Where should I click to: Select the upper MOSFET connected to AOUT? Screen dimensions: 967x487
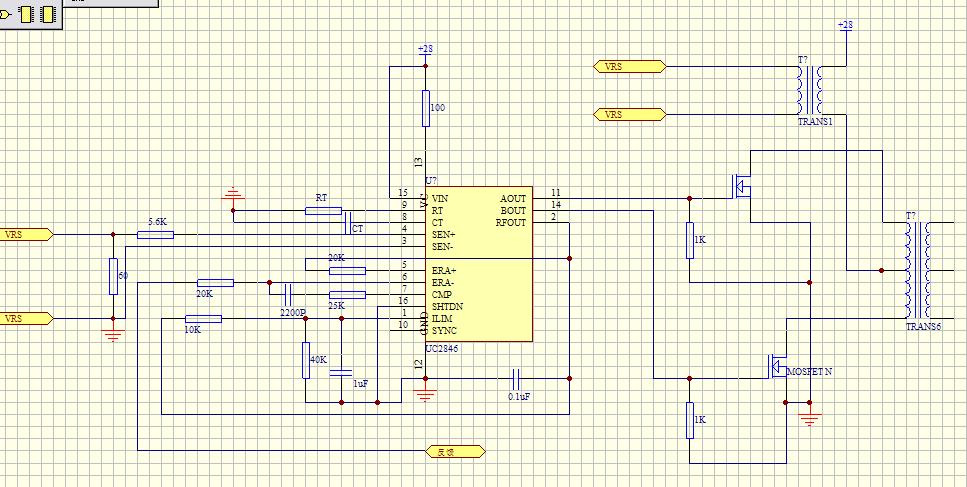click(x=741, y=186)
